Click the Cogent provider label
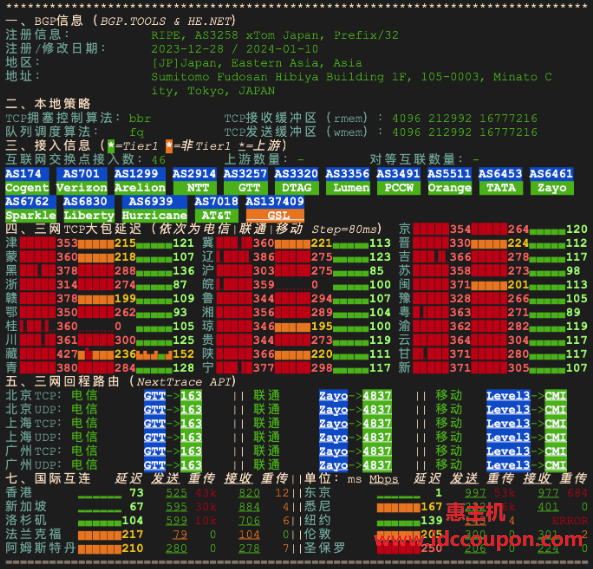 (x=27, y=188)
